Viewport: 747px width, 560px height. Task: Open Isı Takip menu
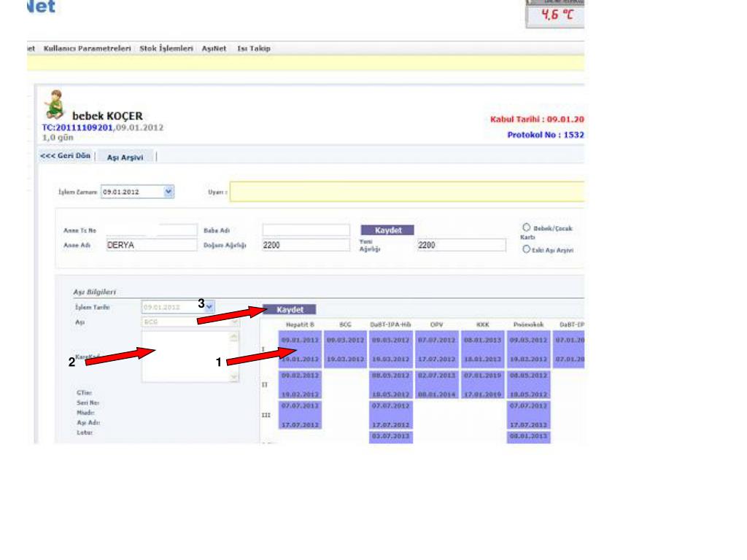coord(254,49)
